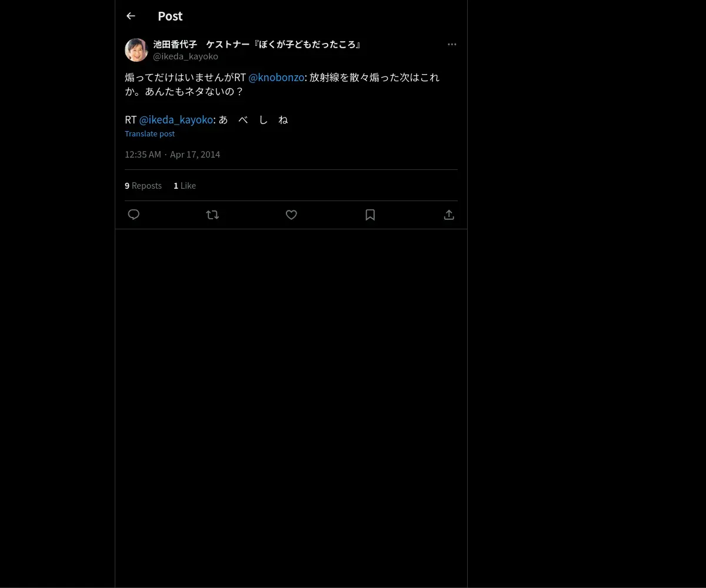Open the @ikeda_kayoko mention inside the post text
706x588 pixels.
point(176,120)
